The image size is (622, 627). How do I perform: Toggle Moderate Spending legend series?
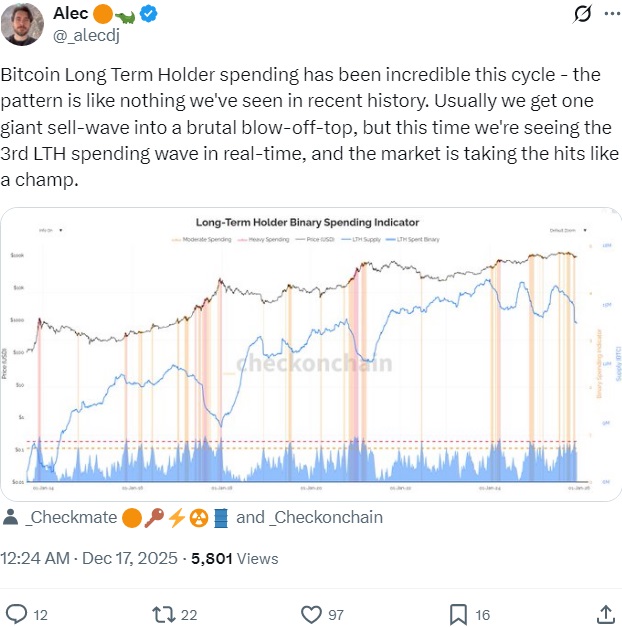coord(205,241)
